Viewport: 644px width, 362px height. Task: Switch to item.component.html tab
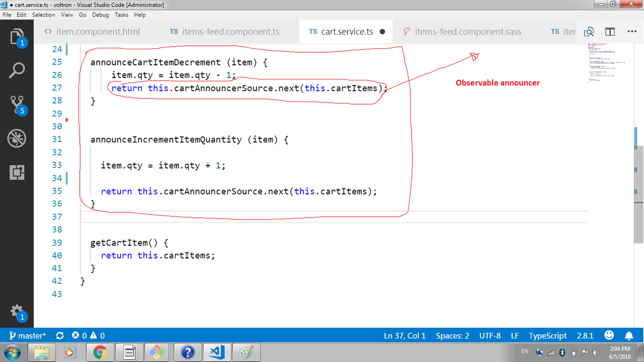point(98,32)
